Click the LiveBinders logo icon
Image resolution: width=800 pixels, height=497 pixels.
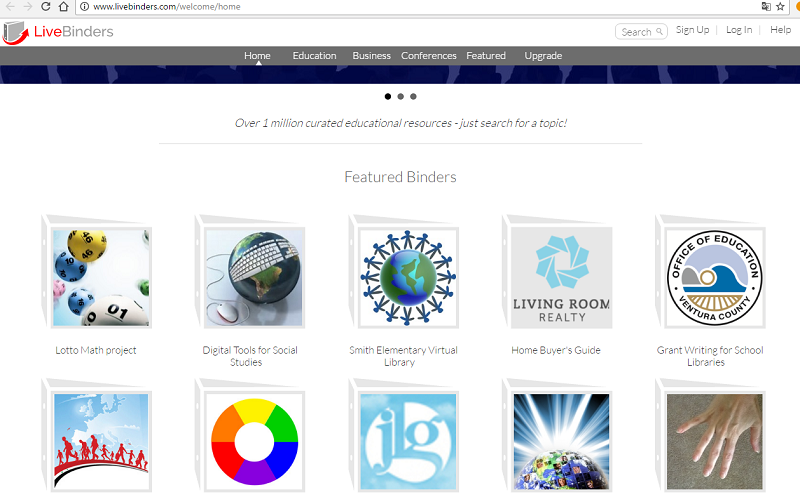pos(16,34)
